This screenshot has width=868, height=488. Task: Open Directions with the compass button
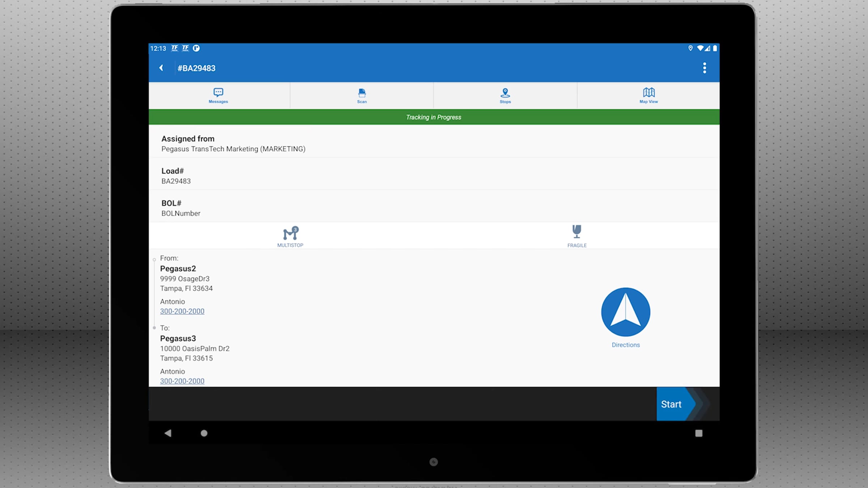(x=625, y=312)
